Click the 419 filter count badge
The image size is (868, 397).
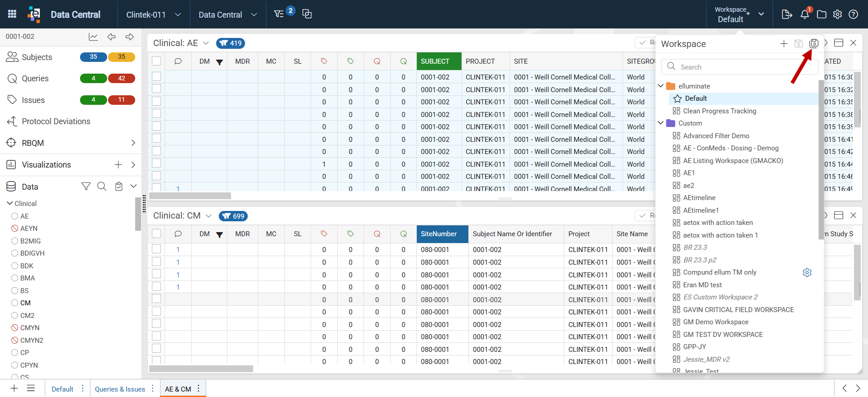231,43
